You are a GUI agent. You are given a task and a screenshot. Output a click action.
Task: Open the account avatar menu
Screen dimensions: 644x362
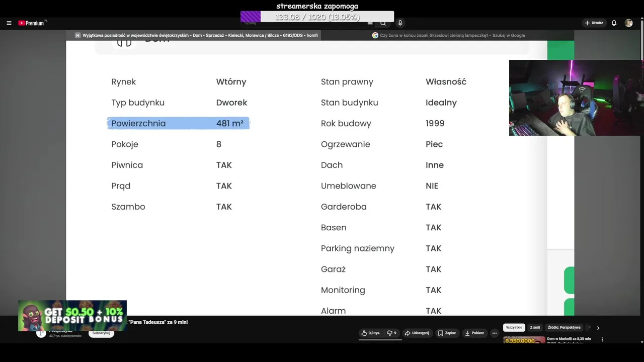pyautogui.click(x=628, y=23)
